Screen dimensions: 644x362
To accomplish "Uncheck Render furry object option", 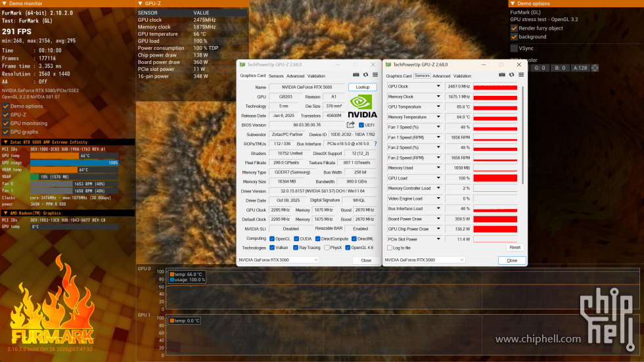I will pyautogui.click(x=514, y=28).
